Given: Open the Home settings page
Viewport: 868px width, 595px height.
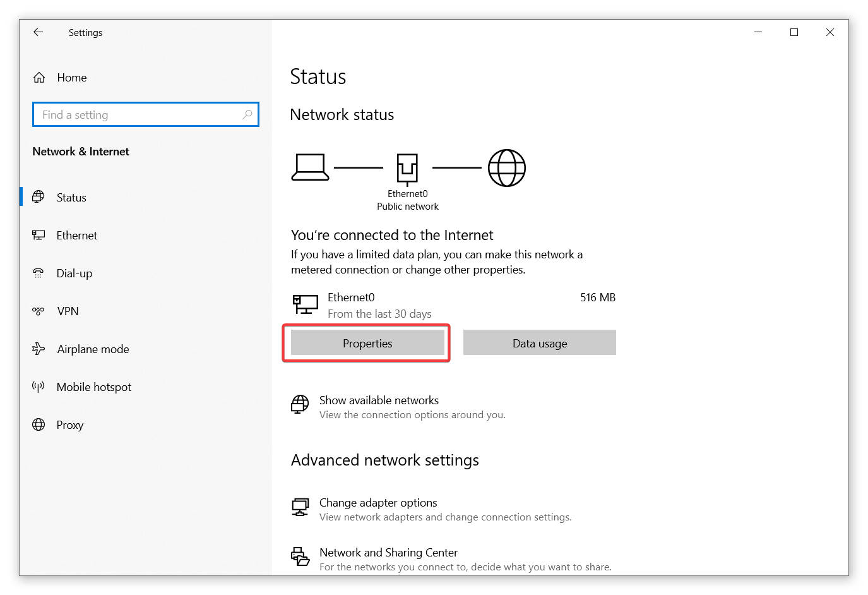Looking at the screenshot, I should coord(72,78).
